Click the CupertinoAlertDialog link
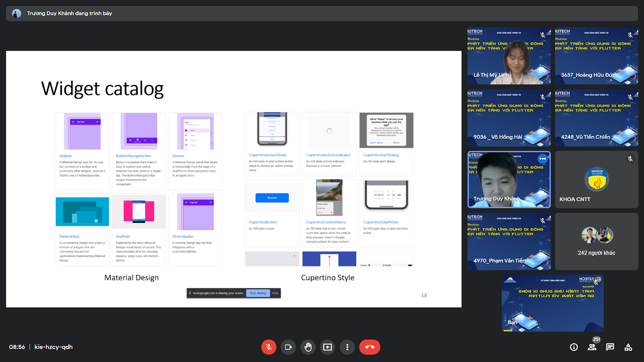644x362 pixels. pyautogui.click(x=381, y=155)
